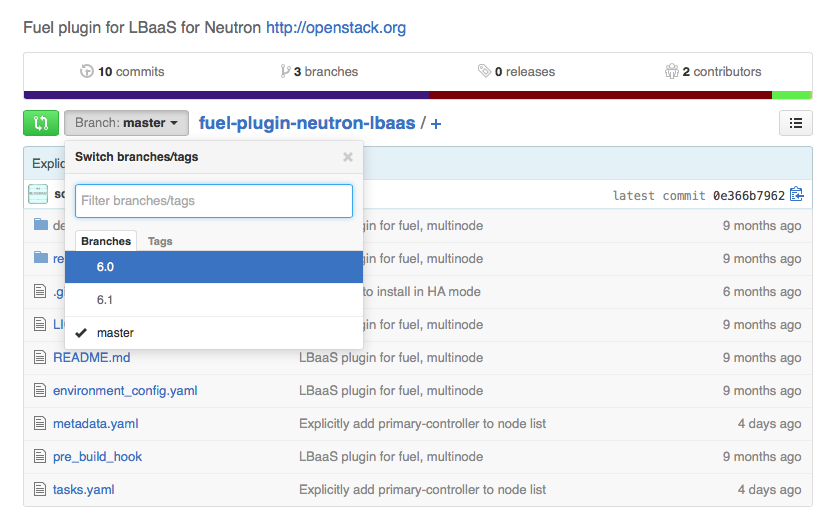Screen dimensions: 824x514
Task: Click the contributors people icon
Action: [672, 71]
